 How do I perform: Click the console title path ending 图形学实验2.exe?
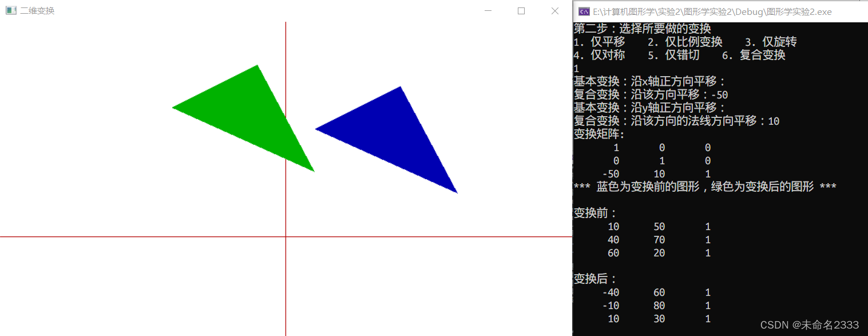[x=712, y=11]
